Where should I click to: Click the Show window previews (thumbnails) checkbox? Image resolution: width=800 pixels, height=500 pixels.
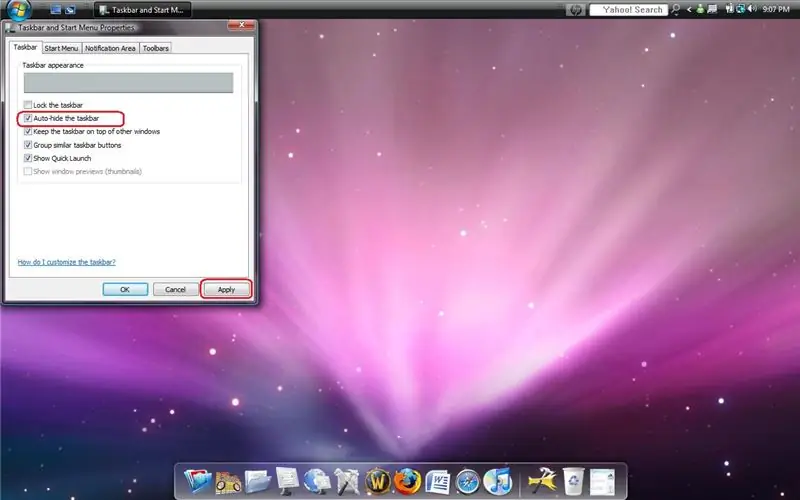[x=28, y=171]
